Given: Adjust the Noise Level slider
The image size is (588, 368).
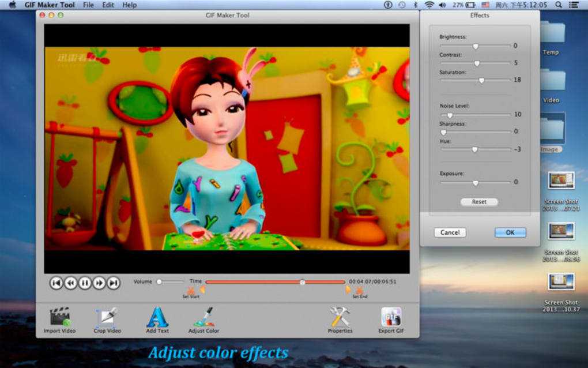Looking at the screenshot, I should (476, 115).
